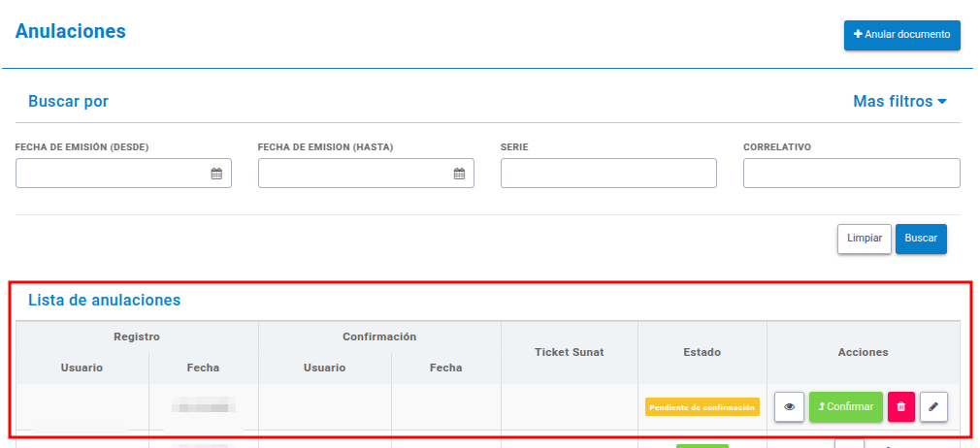The width and height of the screenshot is (980, 448).
Task: Click the Lista de anulaciones heading
Action: (x=105, y=300)
